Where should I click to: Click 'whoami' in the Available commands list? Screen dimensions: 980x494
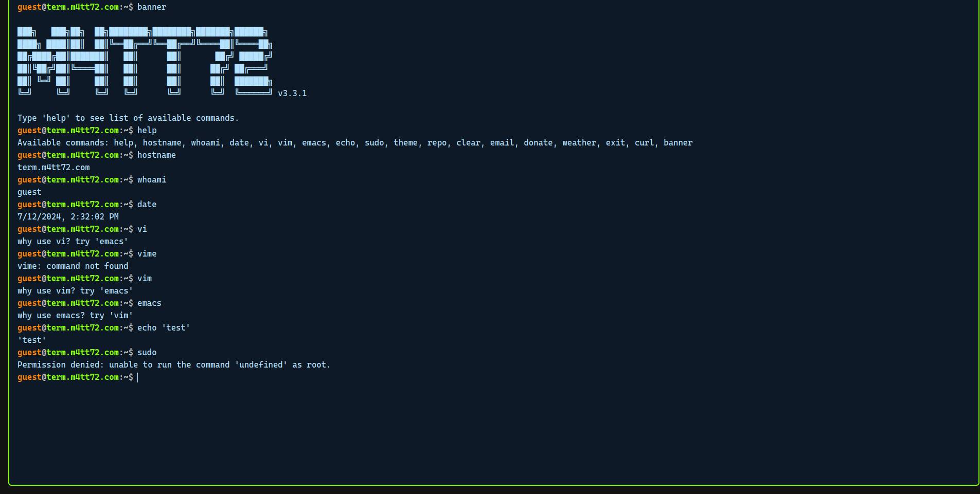[205, 143]
